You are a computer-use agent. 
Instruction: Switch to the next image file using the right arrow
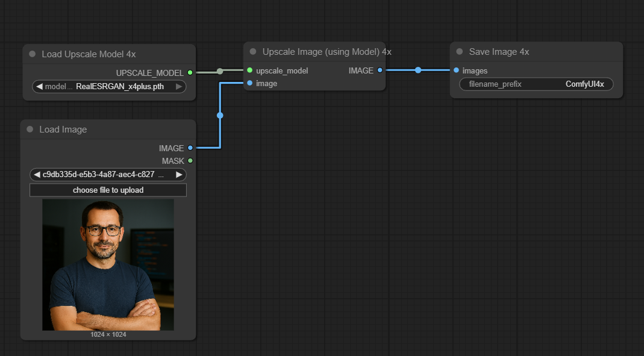pyautogui.click(x=179, y=175)
